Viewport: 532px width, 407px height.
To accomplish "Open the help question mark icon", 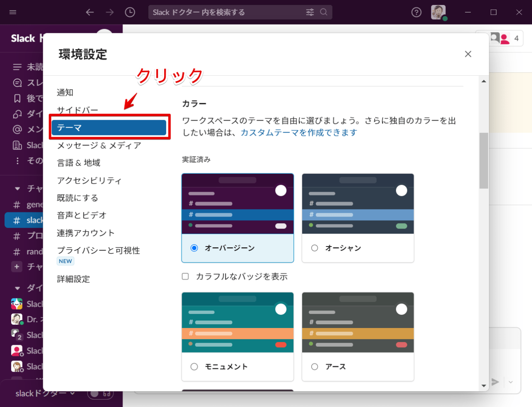I will point(416,12).
